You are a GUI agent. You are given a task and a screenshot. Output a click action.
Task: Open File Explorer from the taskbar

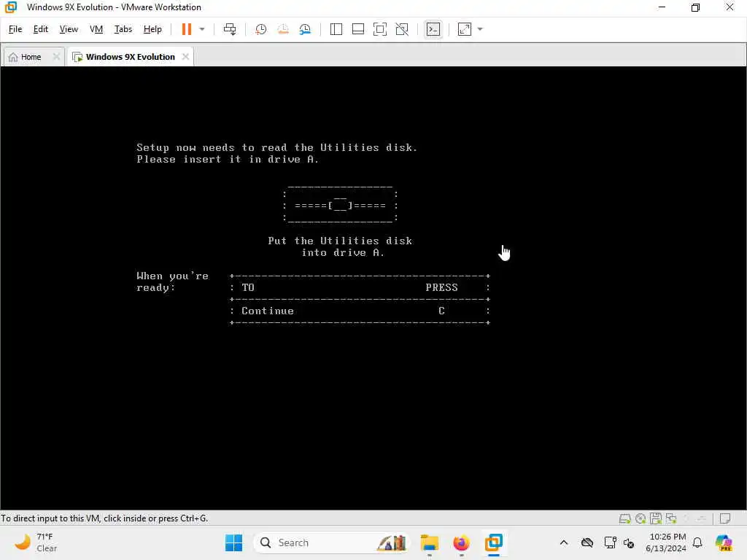(429, 542)
